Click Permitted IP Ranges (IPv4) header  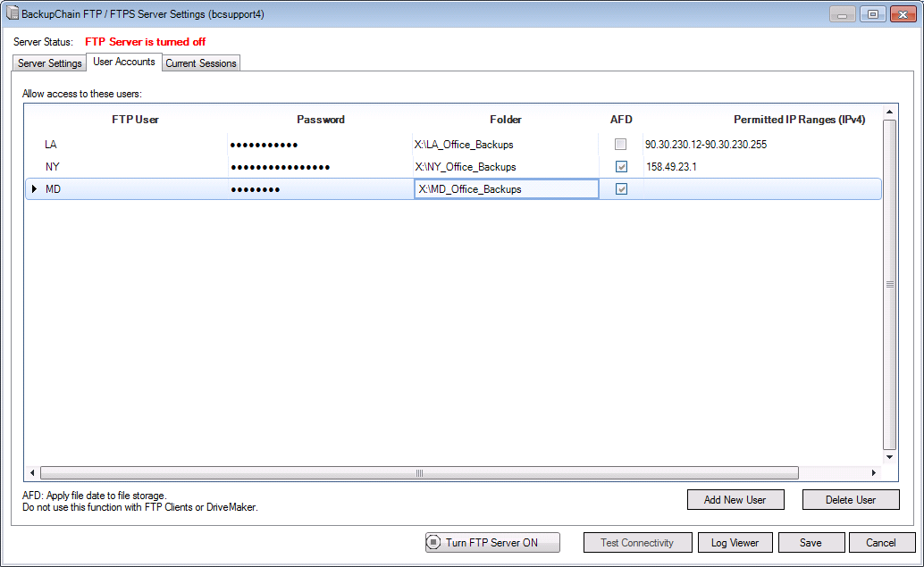[799, 120]
